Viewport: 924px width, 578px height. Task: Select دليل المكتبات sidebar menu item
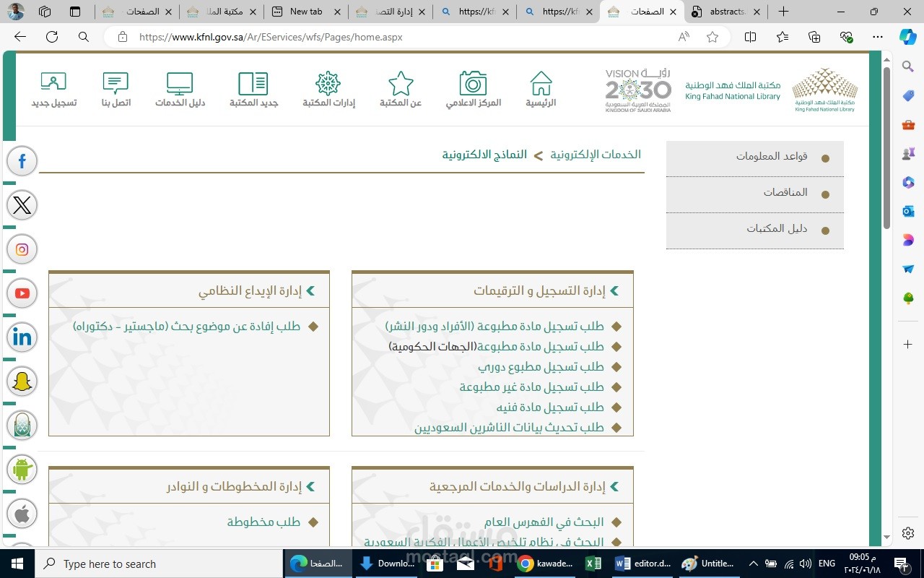[755, 230]
